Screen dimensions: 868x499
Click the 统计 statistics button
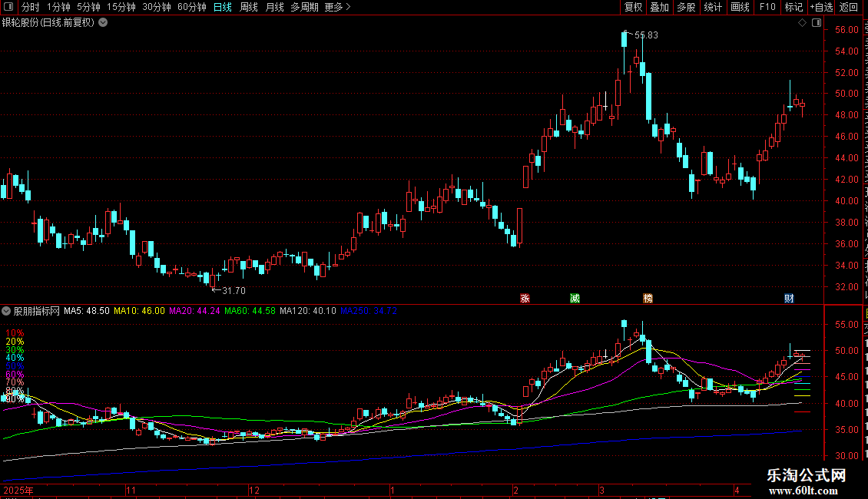(712, 7)
